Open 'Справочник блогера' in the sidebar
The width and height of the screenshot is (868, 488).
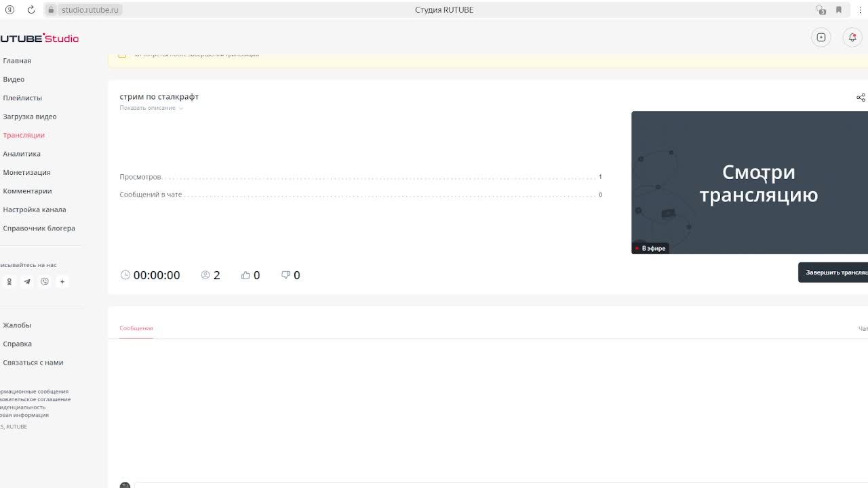[39, 228]
